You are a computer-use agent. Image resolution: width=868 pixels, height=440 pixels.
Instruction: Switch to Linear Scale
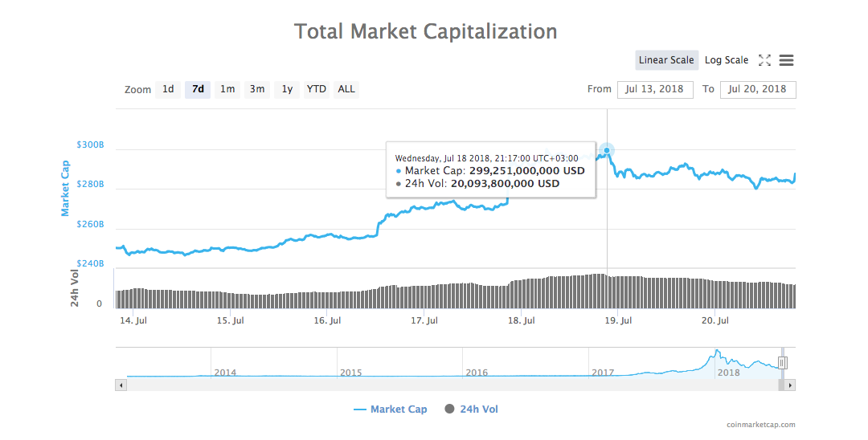point(666,60)
